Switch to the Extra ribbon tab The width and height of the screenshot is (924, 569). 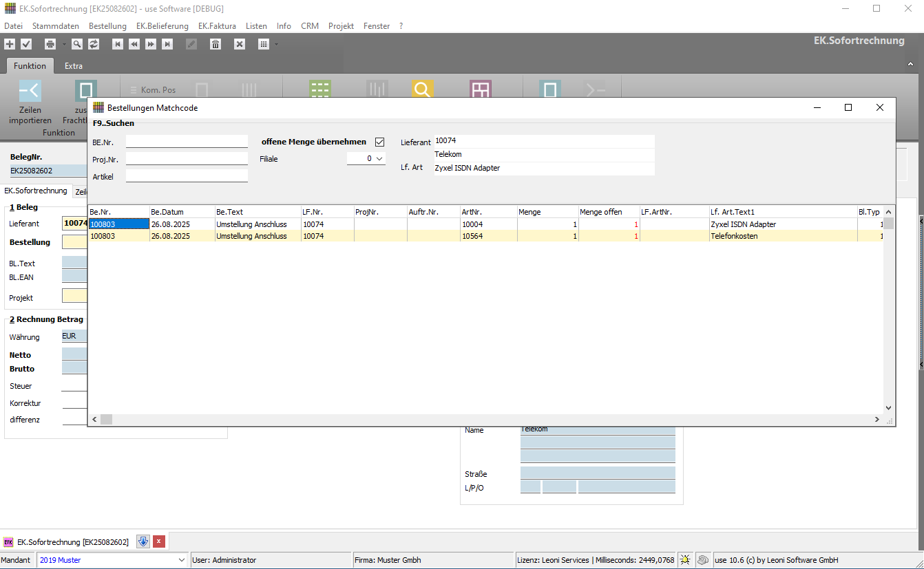(x=74, y=66)
